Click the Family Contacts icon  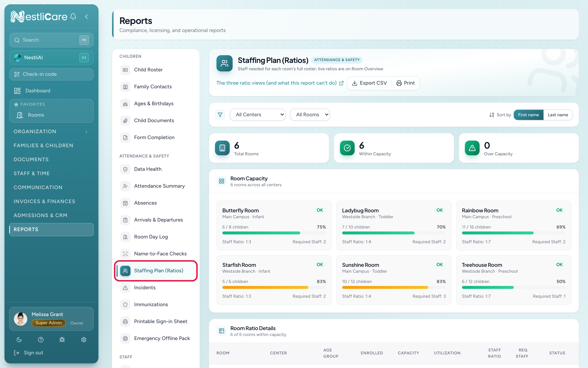(x=125, y=87)
